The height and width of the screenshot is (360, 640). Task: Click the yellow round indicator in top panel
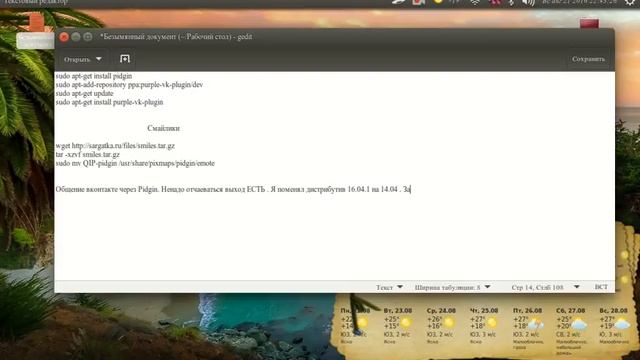[x=438, y=2]
